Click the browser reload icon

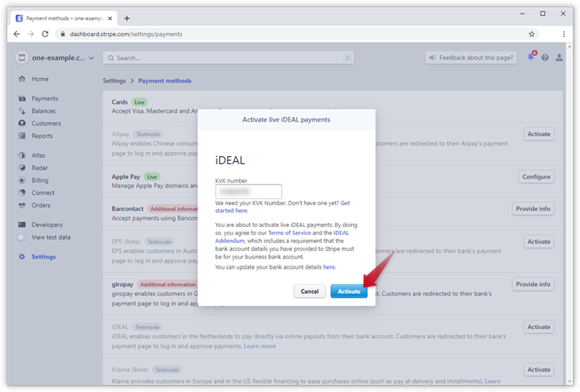pos(45,34)
